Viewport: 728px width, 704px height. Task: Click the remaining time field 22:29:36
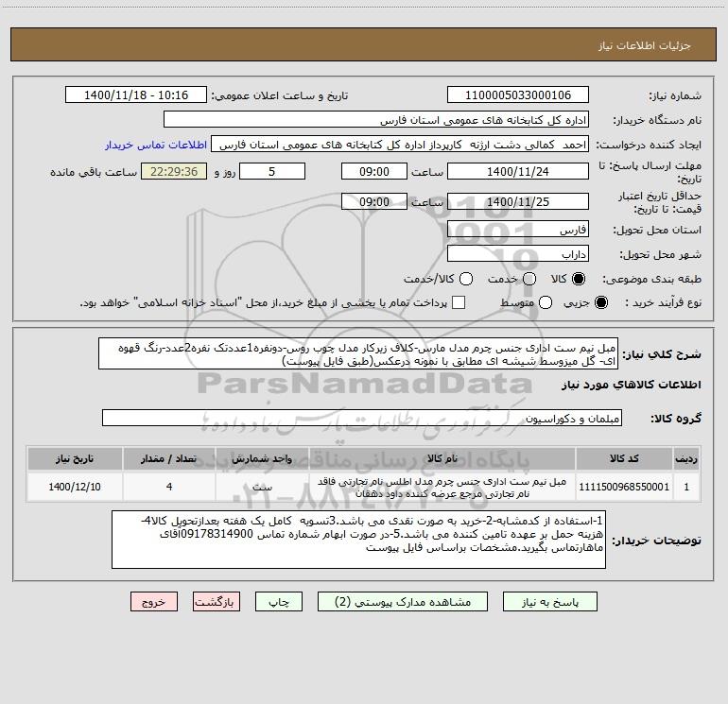pyautogui.click(x=174, y=172)
